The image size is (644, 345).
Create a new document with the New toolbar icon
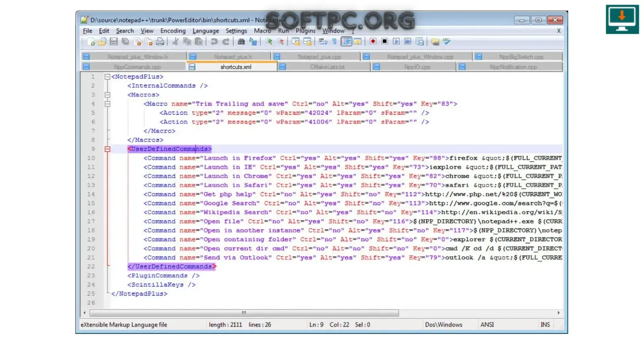pos(91,41)
